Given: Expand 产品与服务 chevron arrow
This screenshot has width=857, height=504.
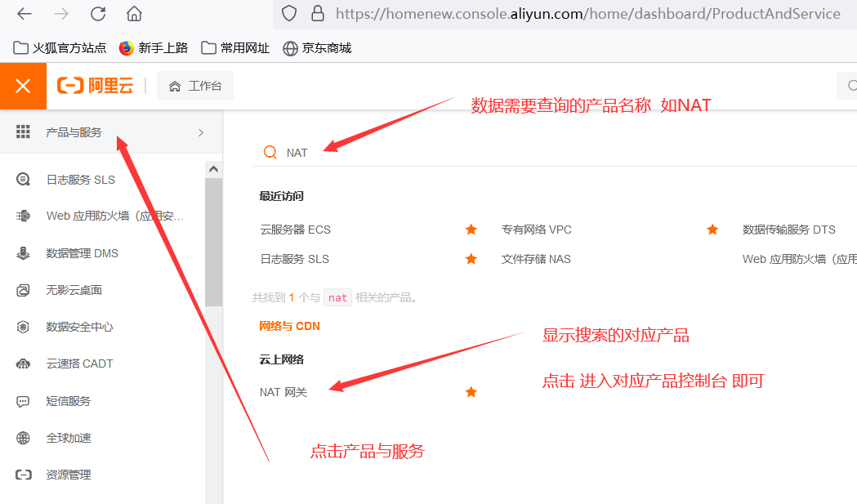Looking at the screenshot, I should pyautogui.click(x=201, y=132).
